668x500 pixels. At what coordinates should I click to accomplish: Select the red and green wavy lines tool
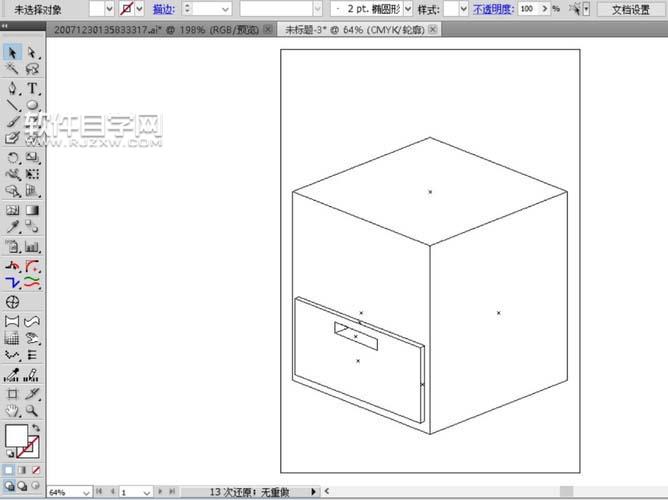[x=32, y=282]
